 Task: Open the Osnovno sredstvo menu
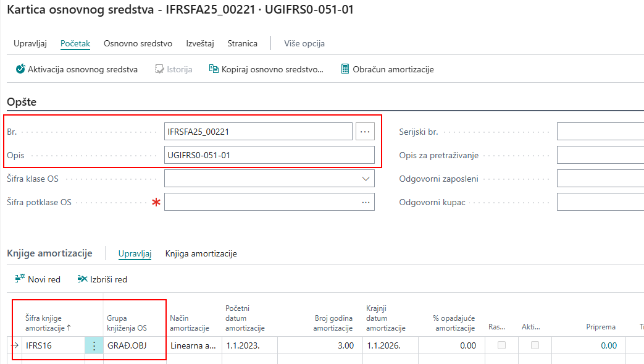pyautogui.click(x=138, y=44)
